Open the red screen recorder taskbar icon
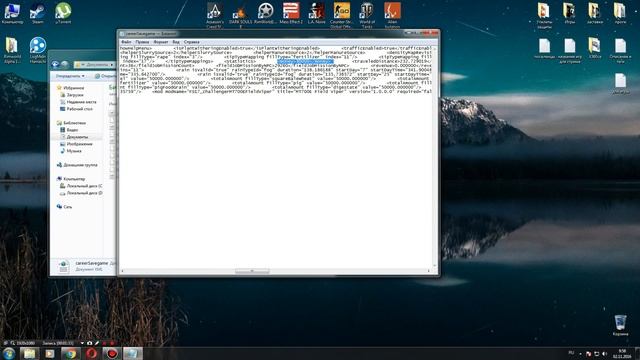This screenshot has height=360, width=640. pos(112,353)
